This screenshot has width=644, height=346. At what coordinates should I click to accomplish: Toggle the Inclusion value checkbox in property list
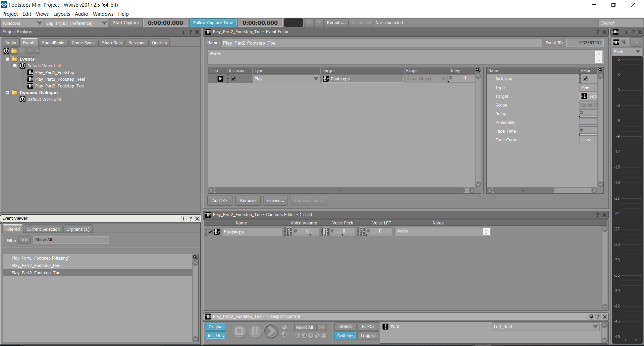coord(585,79)
